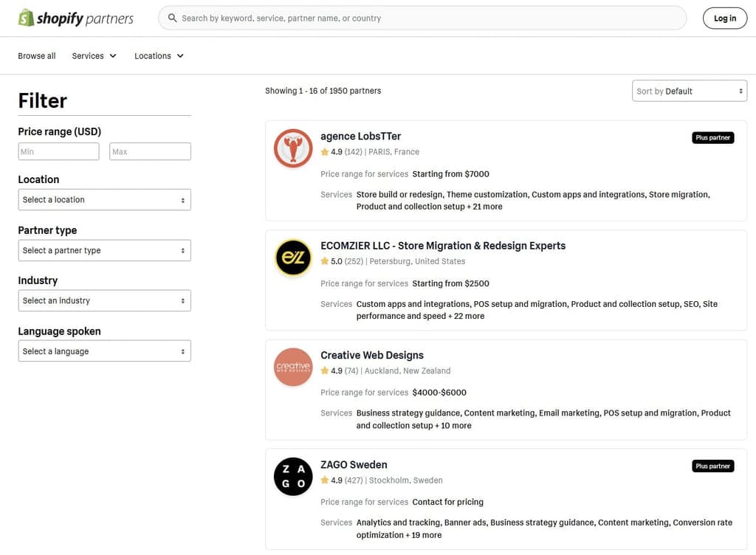Click 'Auckland, New Zealand' location text

pos(408,370)
